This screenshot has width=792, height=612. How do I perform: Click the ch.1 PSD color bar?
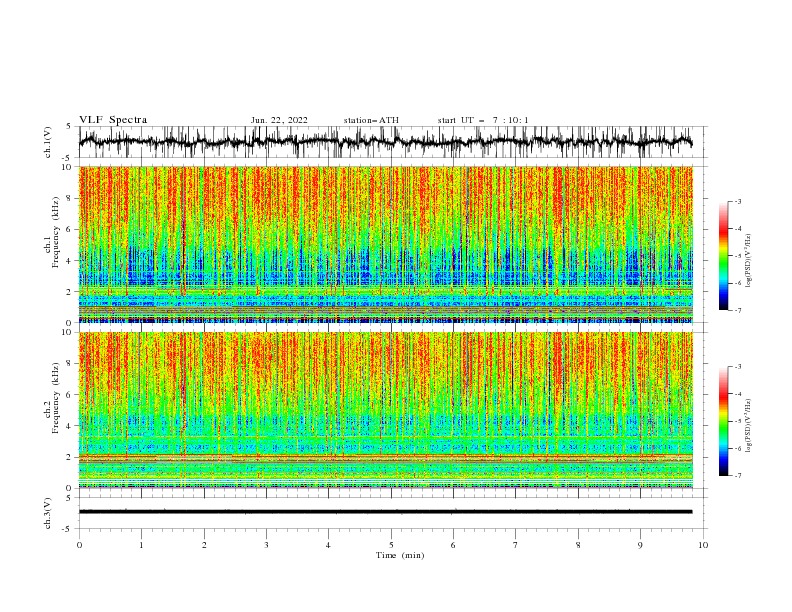point(723,256)
